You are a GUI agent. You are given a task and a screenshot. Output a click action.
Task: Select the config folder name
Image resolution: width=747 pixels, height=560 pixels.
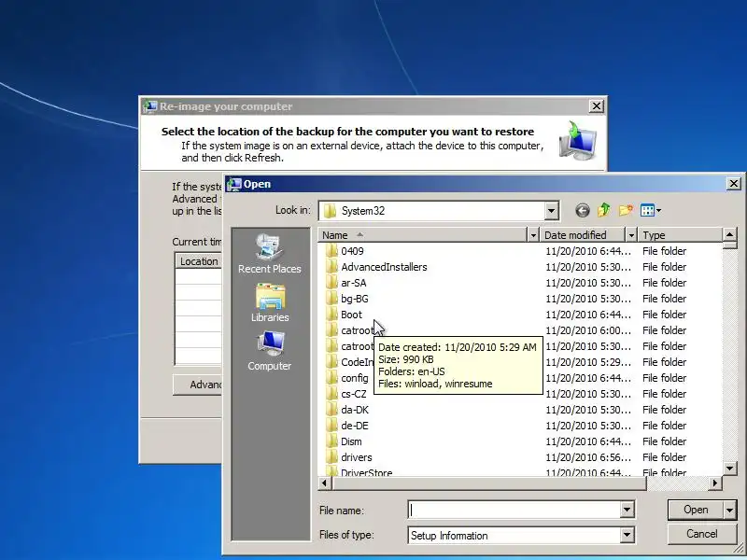click(x=355, y=378)
